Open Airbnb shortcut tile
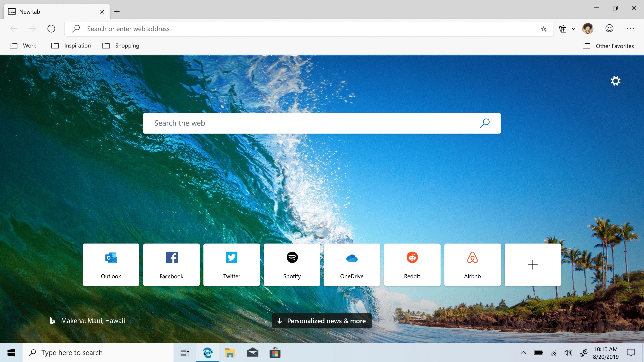This screenshot has width=644, height=362. [472, 264]
